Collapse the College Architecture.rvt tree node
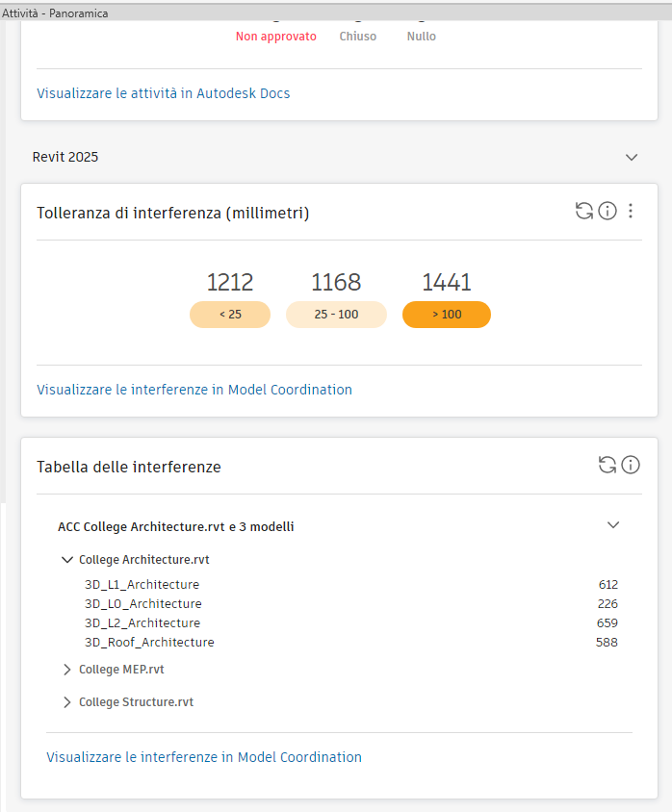Image resolution: width=672 pixels, height=812 pixels. pos(67,559)
